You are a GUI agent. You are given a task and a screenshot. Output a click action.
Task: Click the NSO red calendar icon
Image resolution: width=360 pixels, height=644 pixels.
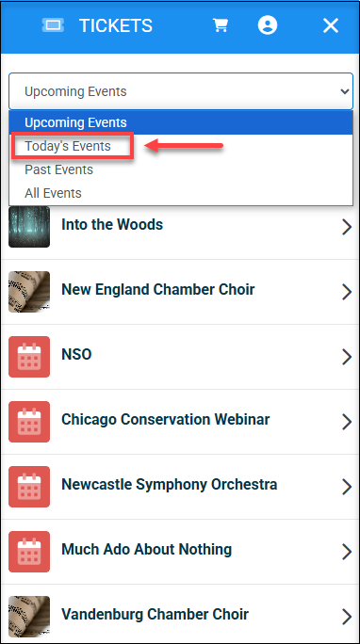click(x=29, y=357)
